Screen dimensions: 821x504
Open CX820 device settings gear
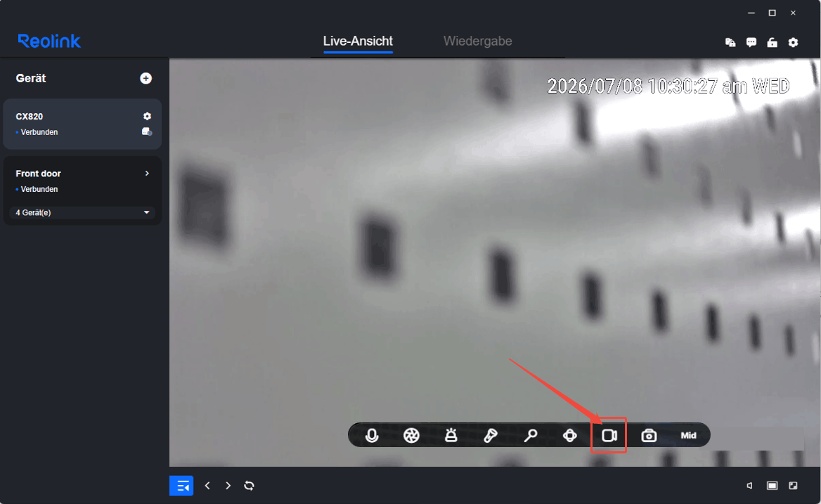[147, 116]
